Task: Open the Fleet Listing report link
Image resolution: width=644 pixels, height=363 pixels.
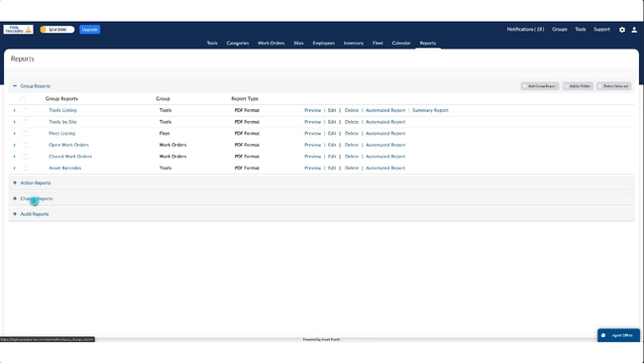Action: [x=62, y=133]
